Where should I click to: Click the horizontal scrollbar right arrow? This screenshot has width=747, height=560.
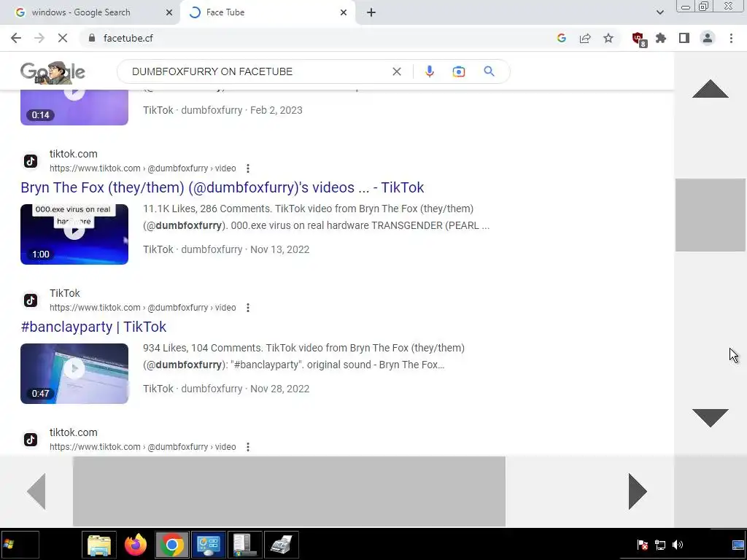tap(638, 491)
